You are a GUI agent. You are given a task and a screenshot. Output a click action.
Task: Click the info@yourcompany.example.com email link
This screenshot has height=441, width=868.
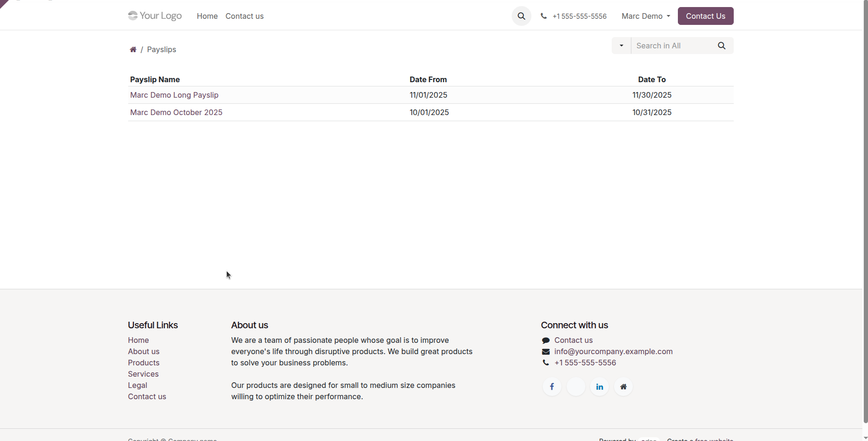point(613,351)
